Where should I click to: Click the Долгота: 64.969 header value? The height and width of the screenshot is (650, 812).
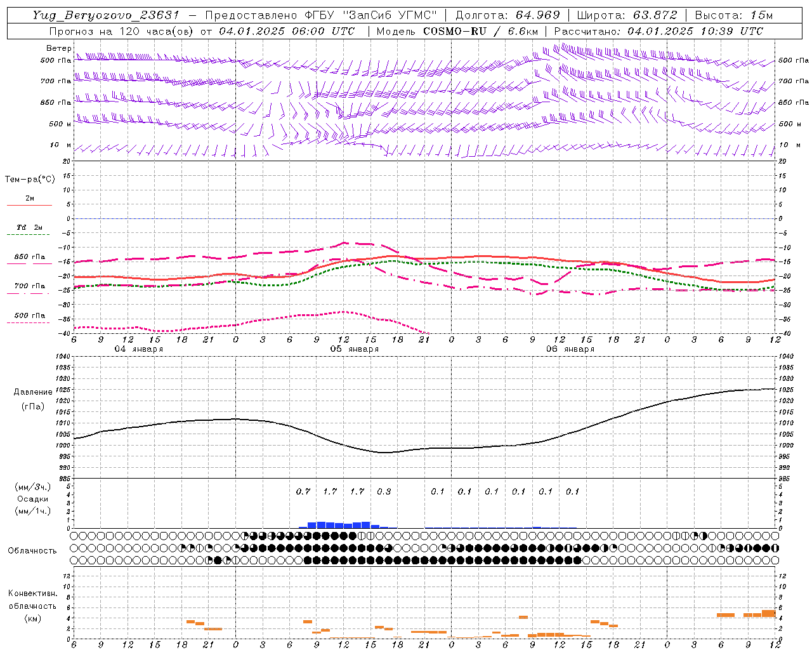(x=507, y=15)
